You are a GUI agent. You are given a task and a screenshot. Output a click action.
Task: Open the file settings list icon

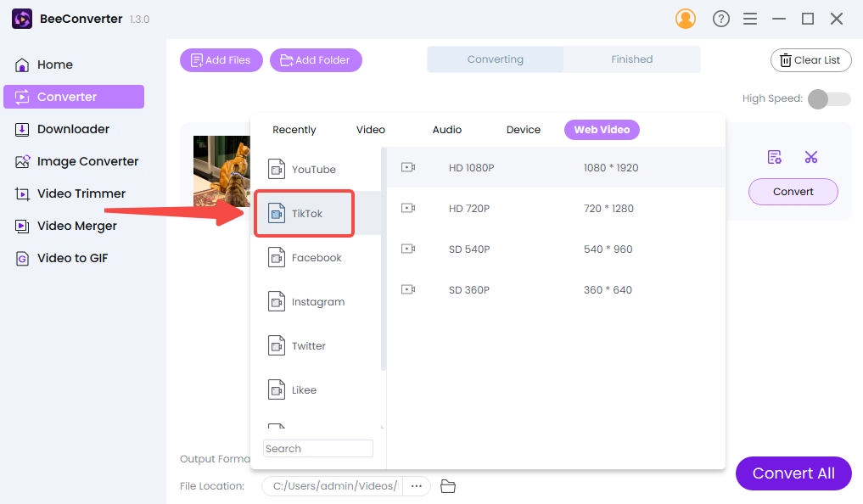pos(775,157)
